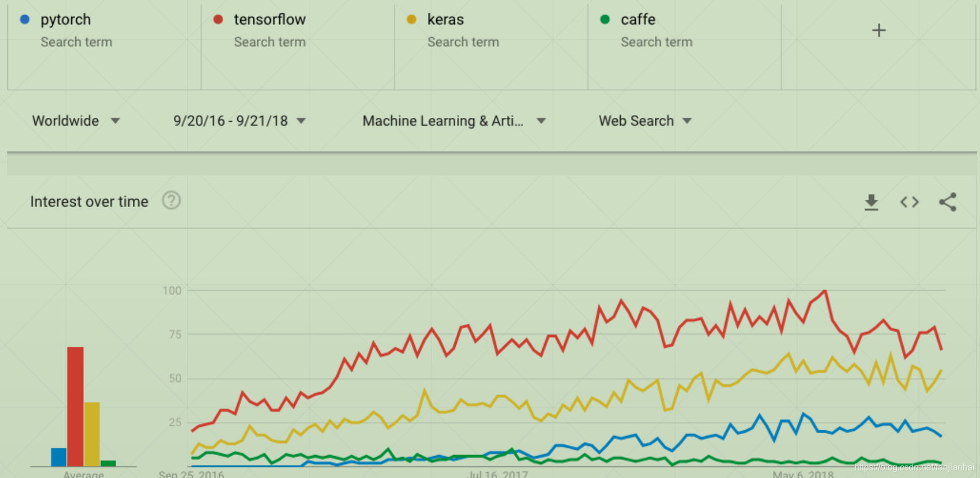Open the date range 9/20/16 - 9/21/18 dropdown
980x478 pixels.
239,121
